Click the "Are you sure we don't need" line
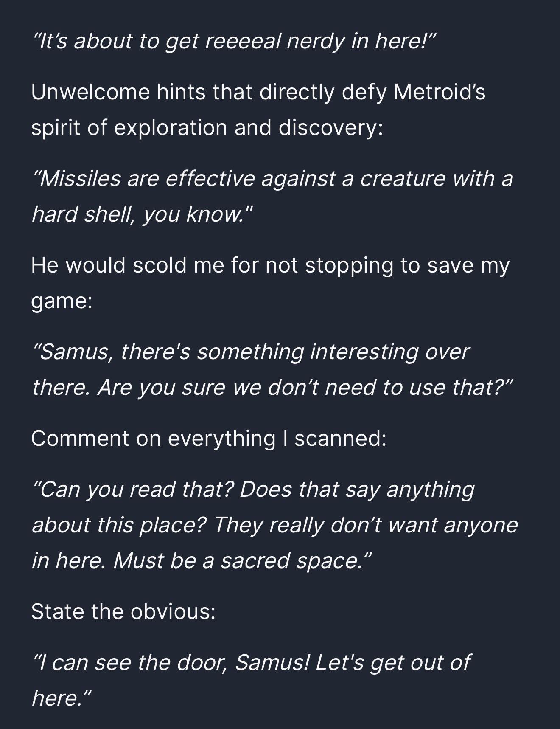 pyautogui.click(x=273, y=388)
